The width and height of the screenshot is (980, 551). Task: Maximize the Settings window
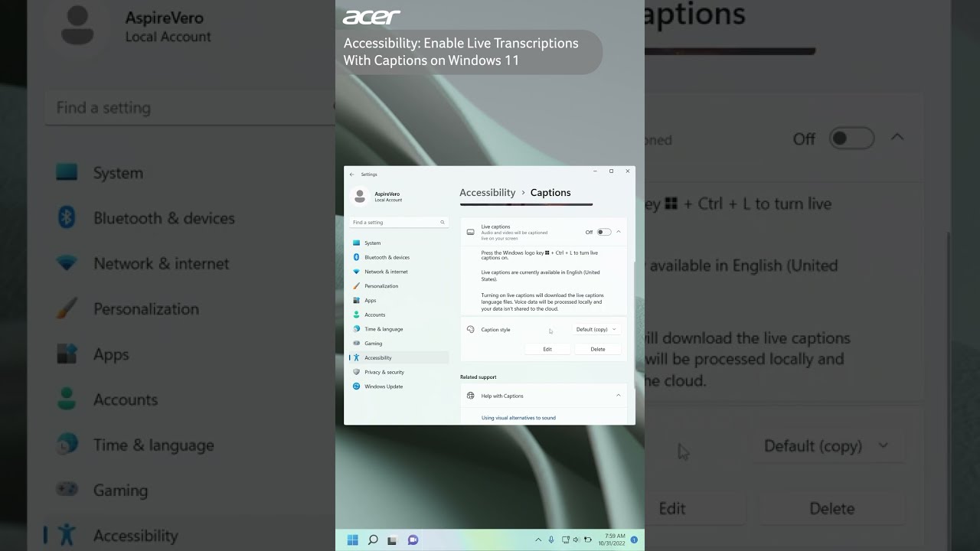[x=611, y=171]
